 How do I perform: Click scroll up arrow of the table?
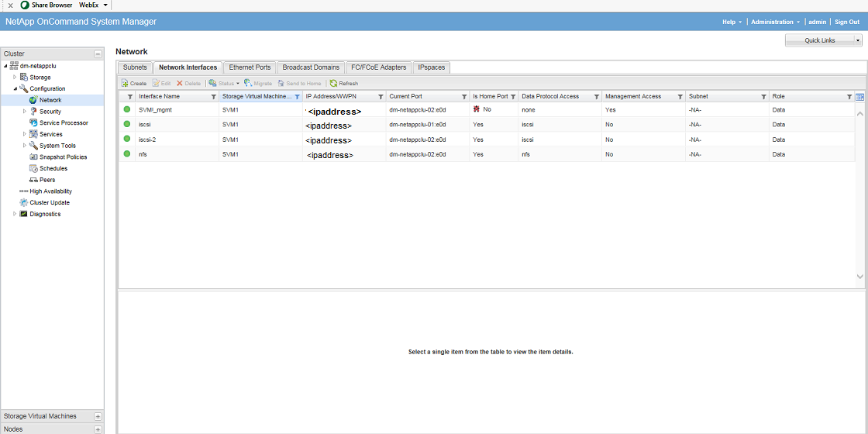859,113
